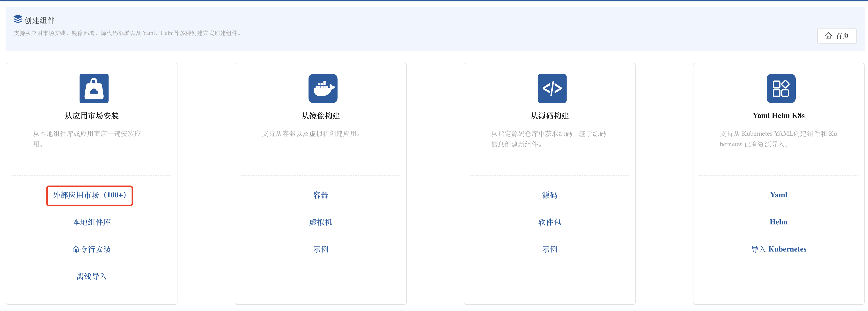Select 本地组件库 option
Viewport: 868px width, 311px height.
click(x=92, y=222)
